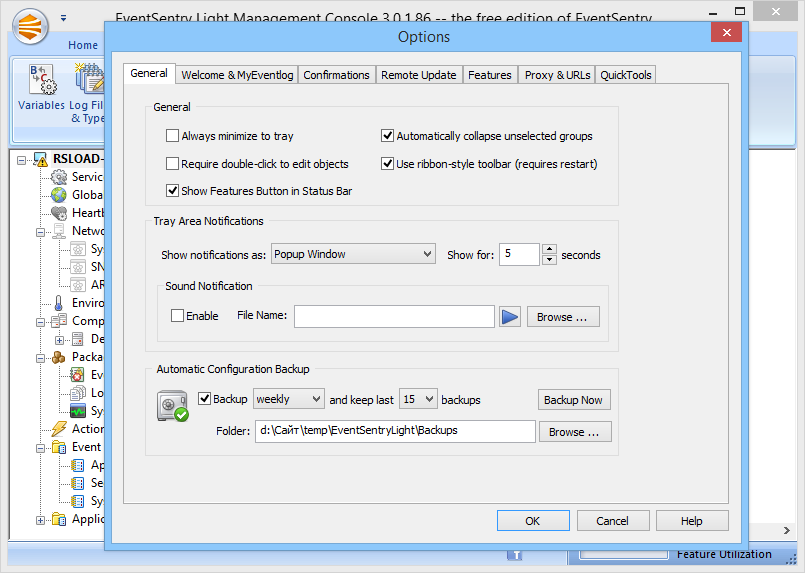805x573 pixels.
Task: Toggle Always minimize to tray checkbox
Action: [x=172, y=136]
